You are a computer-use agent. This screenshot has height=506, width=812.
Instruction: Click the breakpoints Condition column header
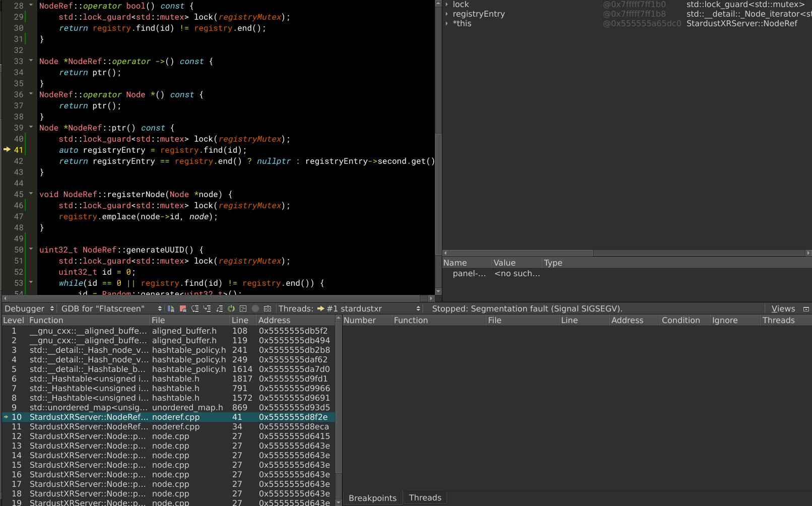point(685,320)
